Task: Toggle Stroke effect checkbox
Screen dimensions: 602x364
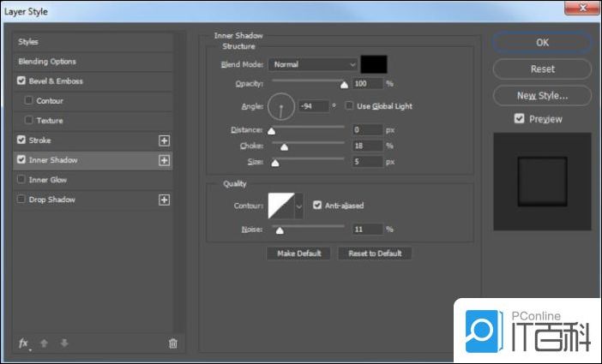Action: (21, 140)
